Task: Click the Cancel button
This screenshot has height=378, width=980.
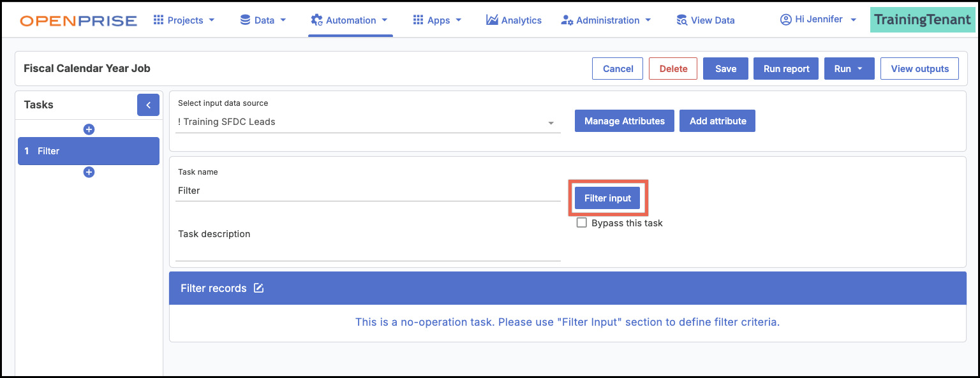Action: point(618,69)
